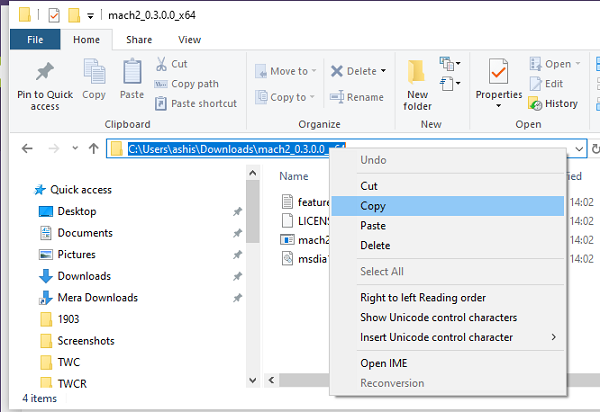
Task: Click Open in the Open group
Action: [x=555, y=64]
